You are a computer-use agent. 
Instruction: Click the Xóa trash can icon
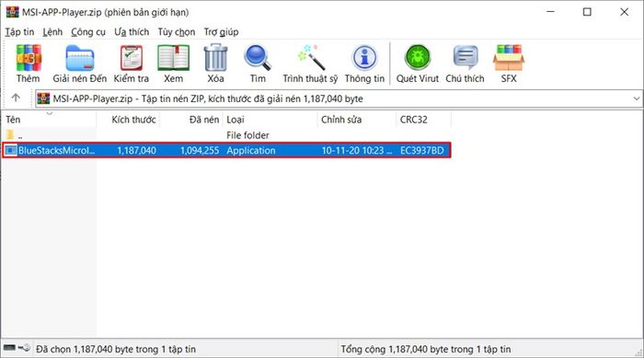(x=215, y=58)
